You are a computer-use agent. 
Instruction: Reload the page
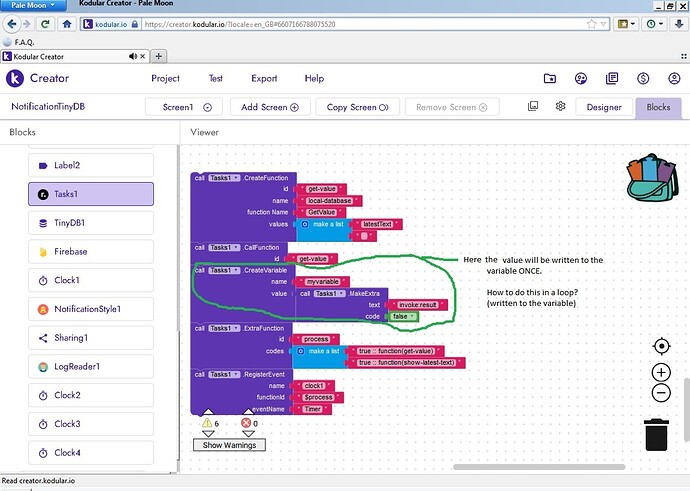pos(45,24)
